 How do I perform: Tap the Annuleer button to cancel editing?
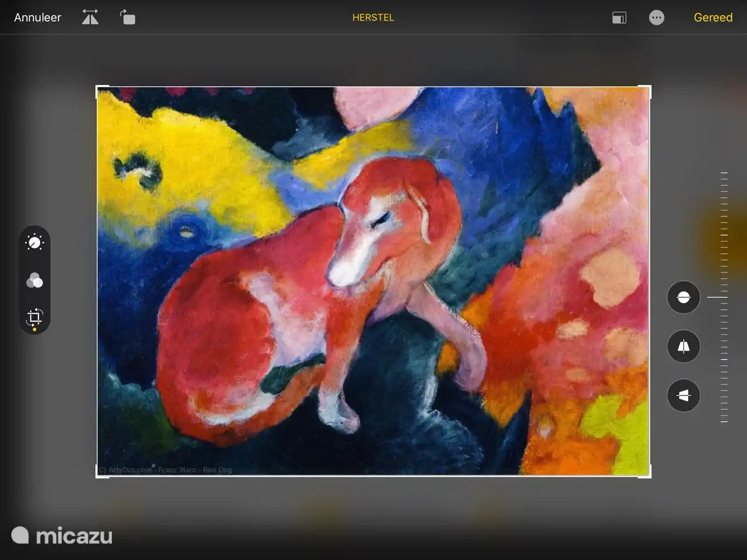point(37,17)
